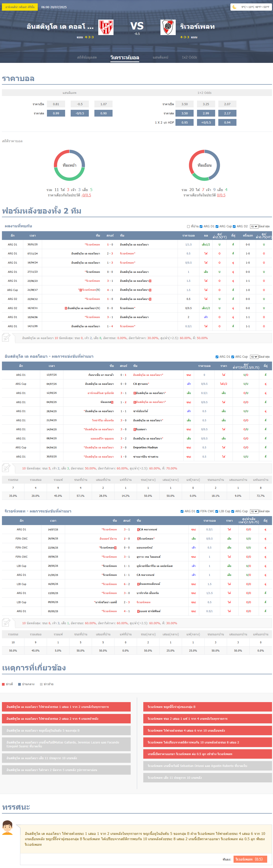Click the ข่าวดี red legend swatch

click(x=3, y=684)
